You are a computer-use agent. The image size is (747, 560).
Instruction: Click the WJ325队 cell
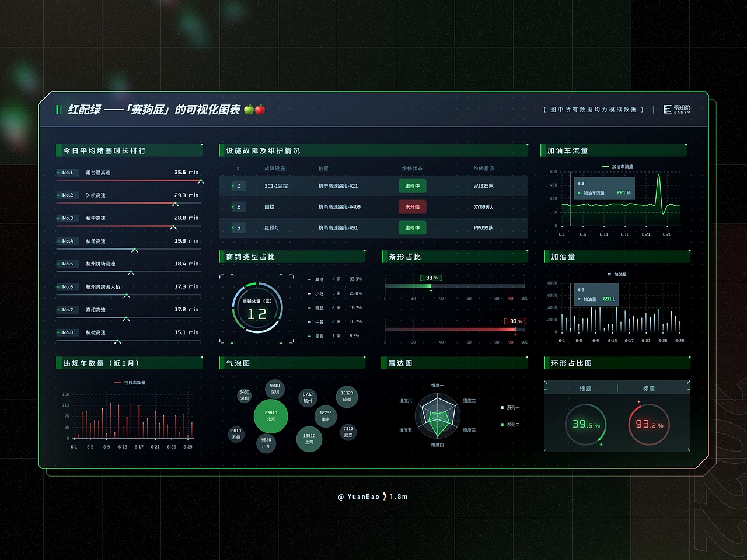pos(483,186)
